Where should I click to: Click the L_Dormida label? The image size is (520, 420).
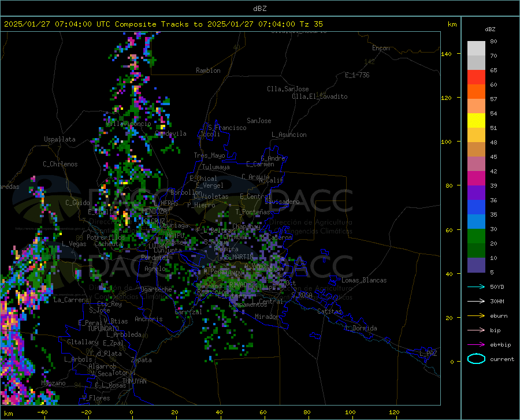(x=361, y=328)
